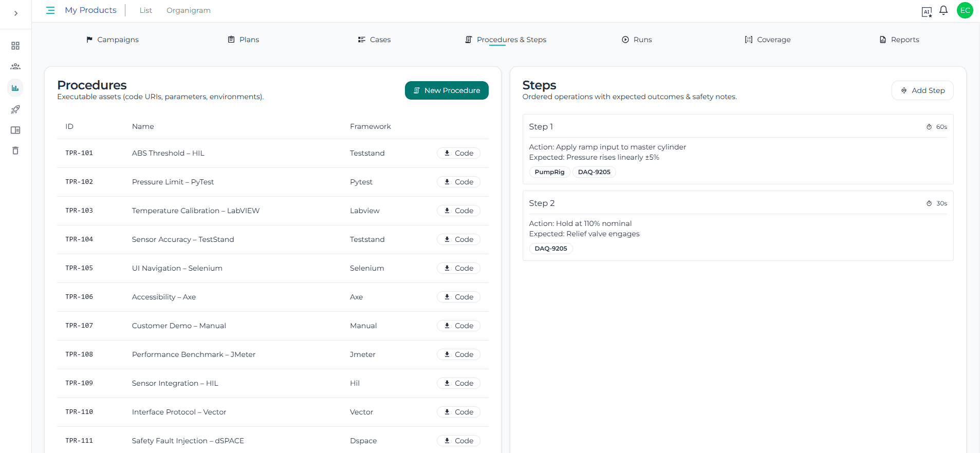Click the bar chart sidebar icon
980x453 pixels.
coord(15,88)
